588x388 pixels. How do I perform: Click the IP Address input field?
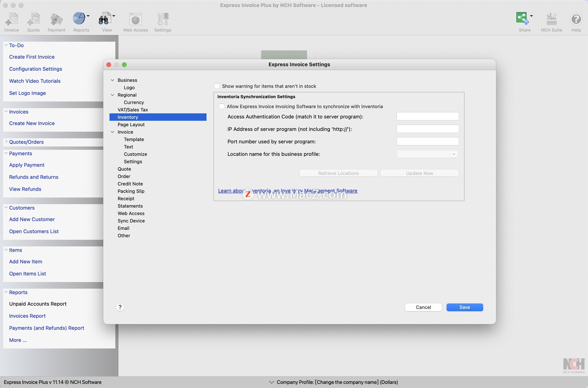click(428, 129)
